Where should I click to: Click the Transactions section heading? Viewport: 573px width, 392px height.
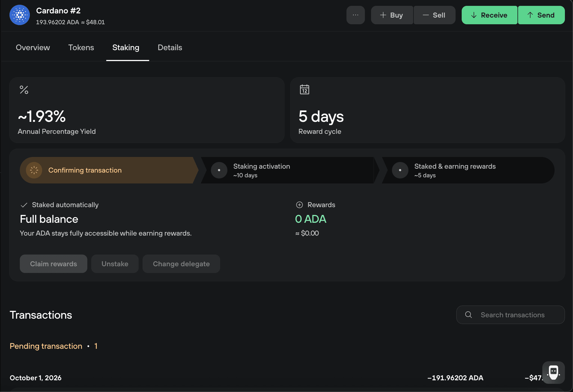(41, 315)
